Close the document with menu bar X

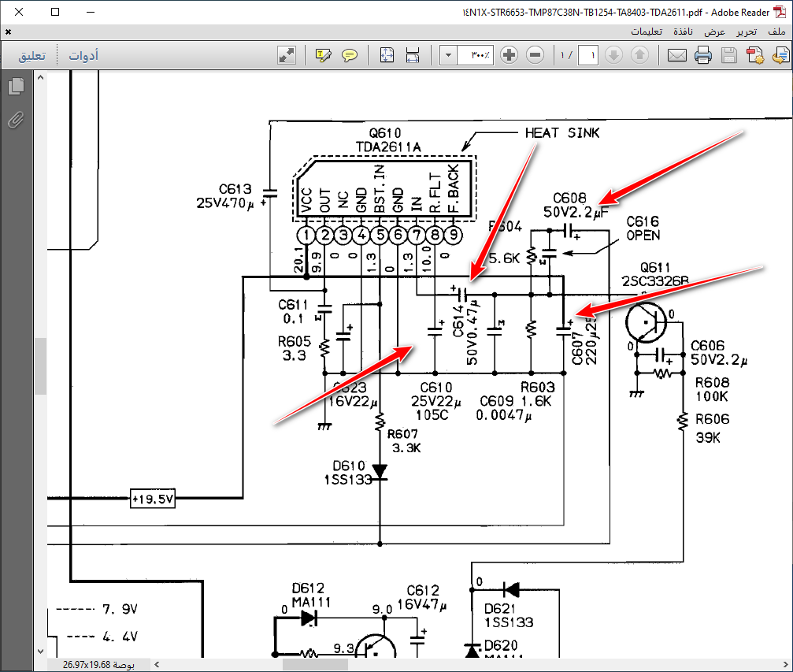point(8,32)
